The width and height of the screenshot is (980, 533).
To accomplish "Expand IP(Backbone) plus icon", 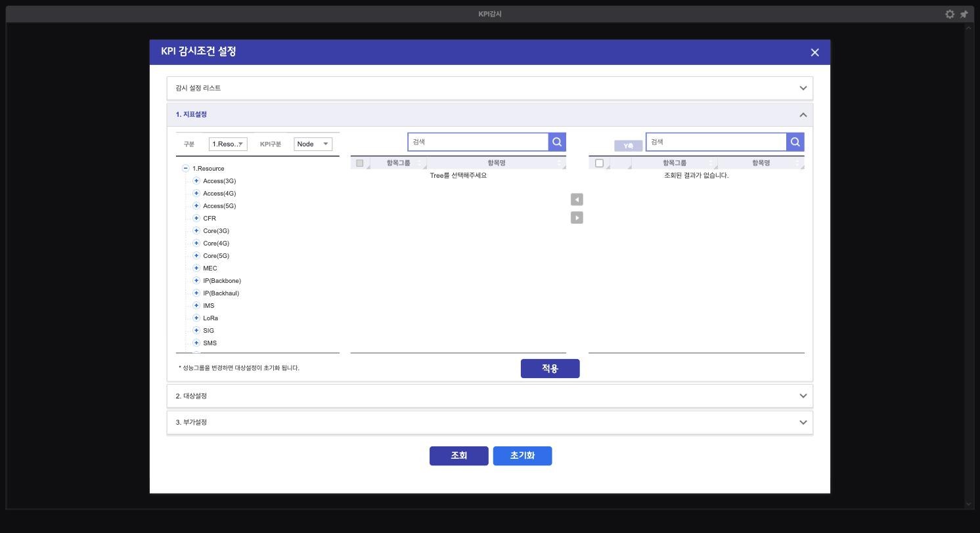I will (196, 280).
